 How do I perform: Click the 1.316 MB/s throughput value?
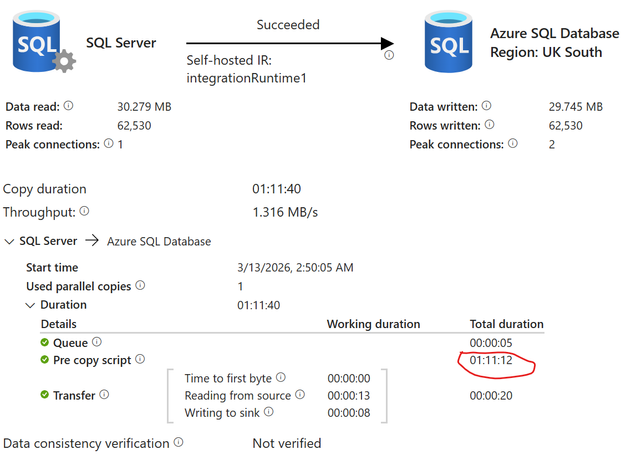285,212
